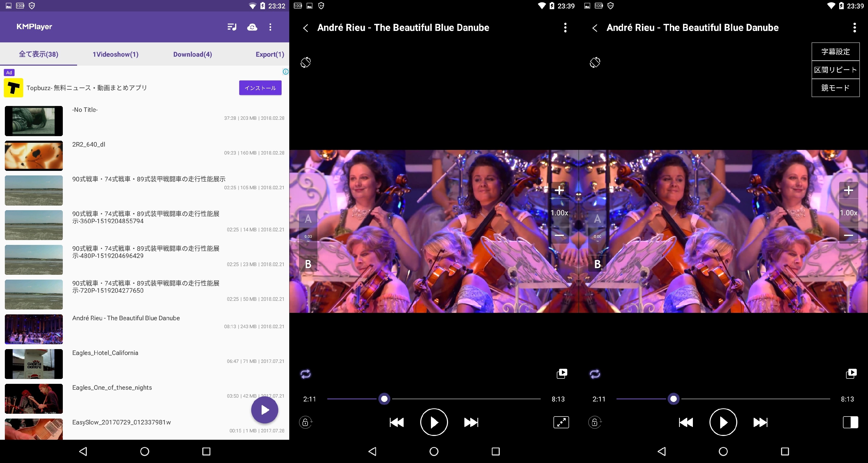Click the ad info icon beside Topbuzz

[285, 72]
